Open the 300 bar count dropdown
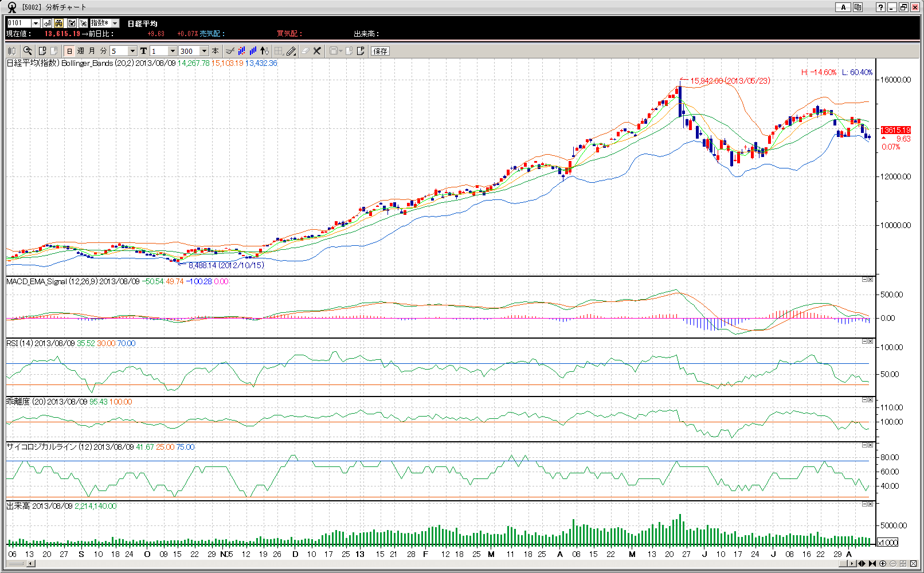The width and height of the screenshot is (924, 573). [x=204, y=51]
